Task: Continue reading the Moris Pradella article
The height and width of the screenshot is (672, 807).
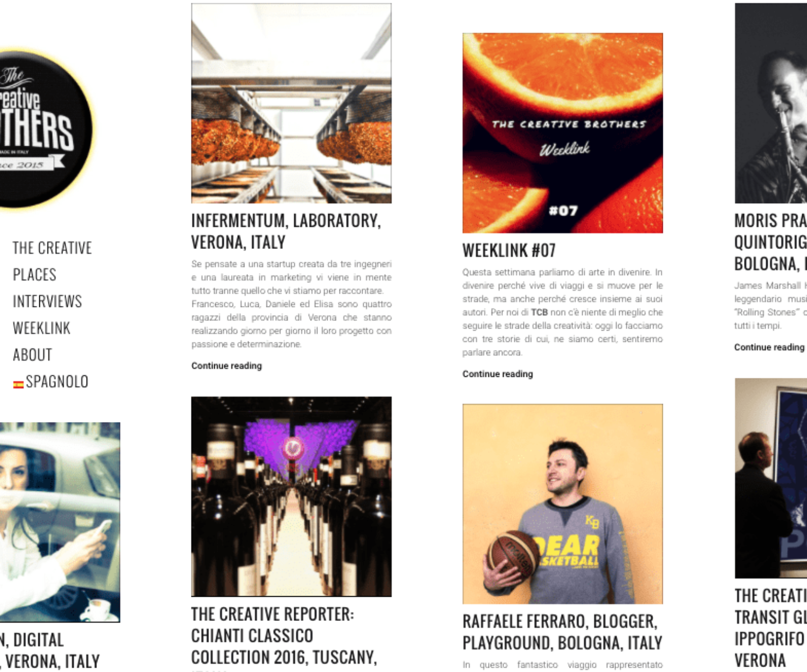Action: tap(769, 347)
